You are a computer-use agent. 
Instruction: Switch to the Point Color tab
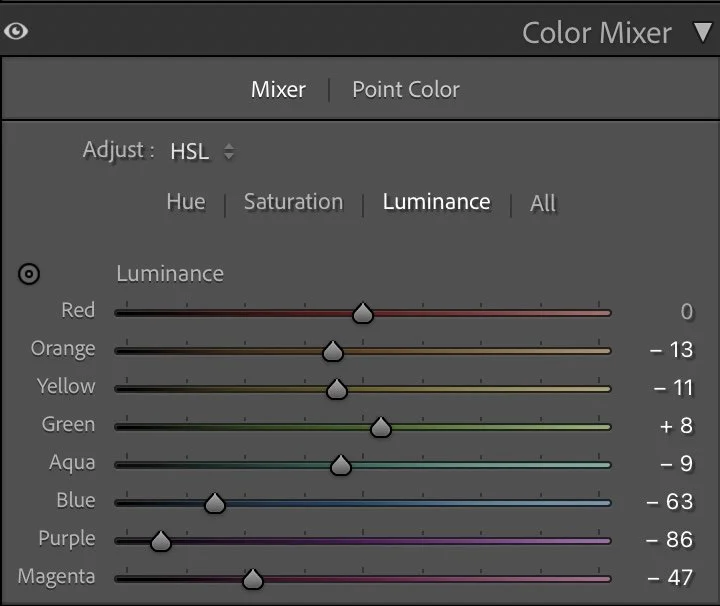tap(406, 90)
